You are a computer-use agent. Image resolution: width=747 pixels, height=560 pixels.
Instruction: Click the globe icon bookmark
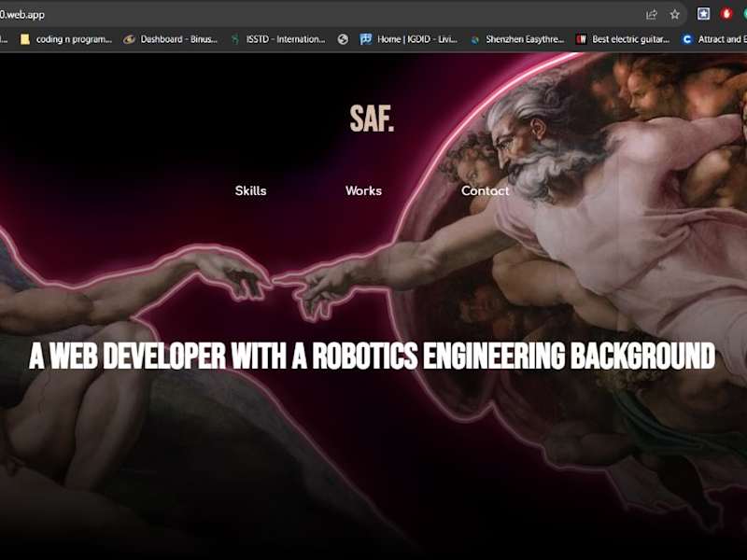coord(343,39)
